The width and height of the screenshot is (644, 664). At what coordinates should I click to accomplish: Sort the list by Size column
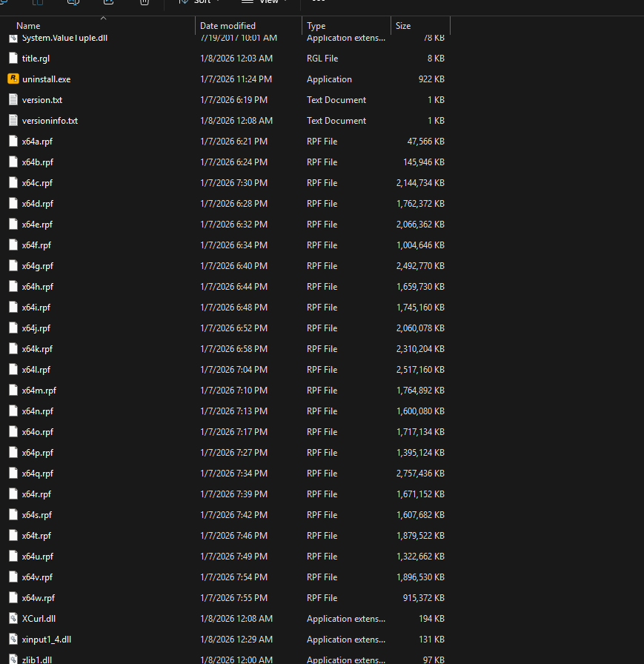point(403,26)
